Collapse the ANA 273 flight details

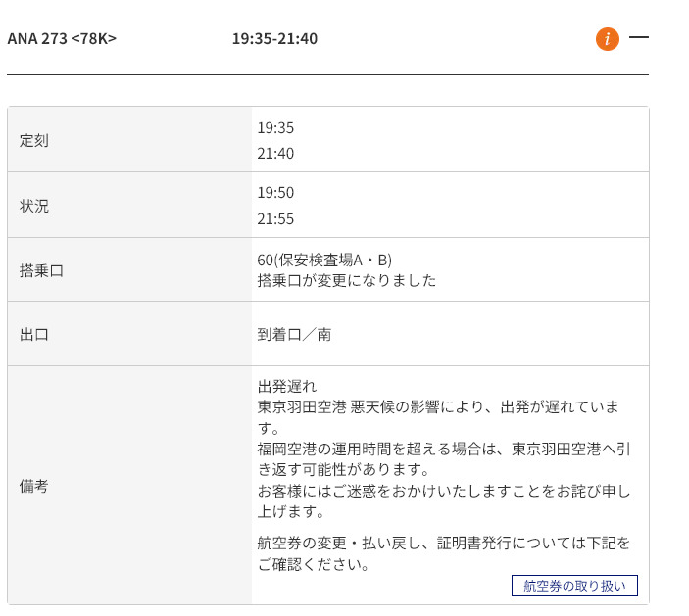point(639,37)
